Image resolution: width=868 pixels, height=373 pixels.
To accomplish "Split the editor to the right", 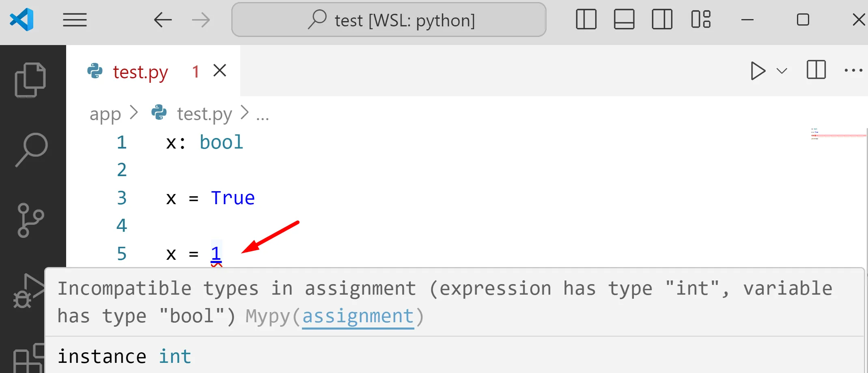I will tap(816, 70).
